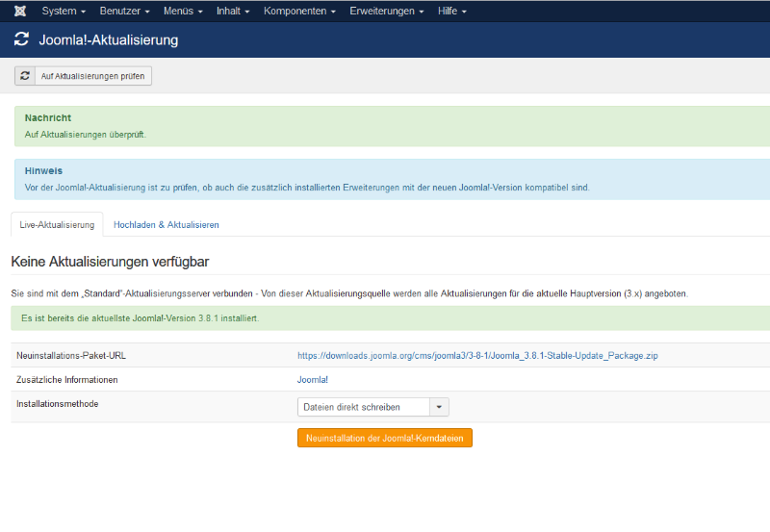Click the dropdown arrow beside Dateien direkt schreiben
Screen dimensions: 770x532
point(439,407)
